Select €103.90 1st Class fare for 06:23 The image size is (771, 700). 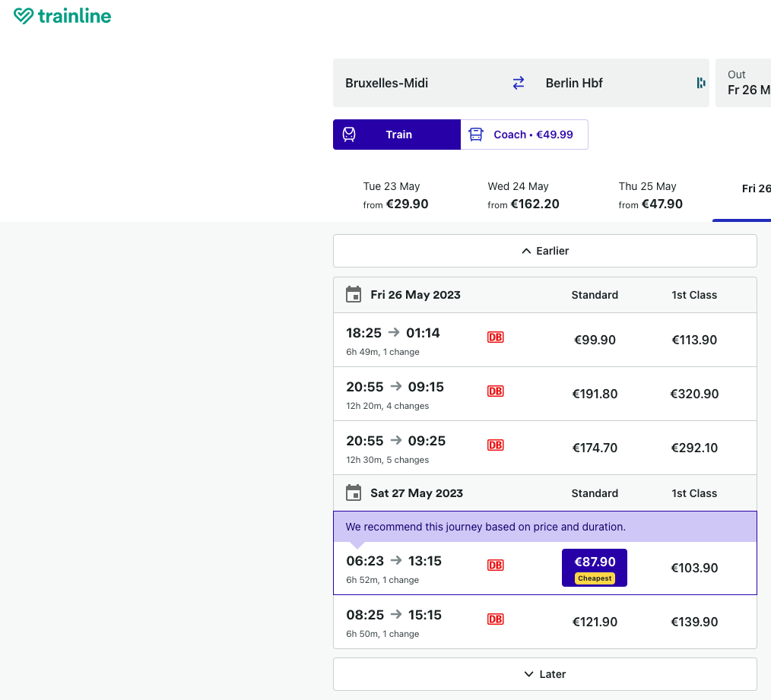click(x=694, y=568)
